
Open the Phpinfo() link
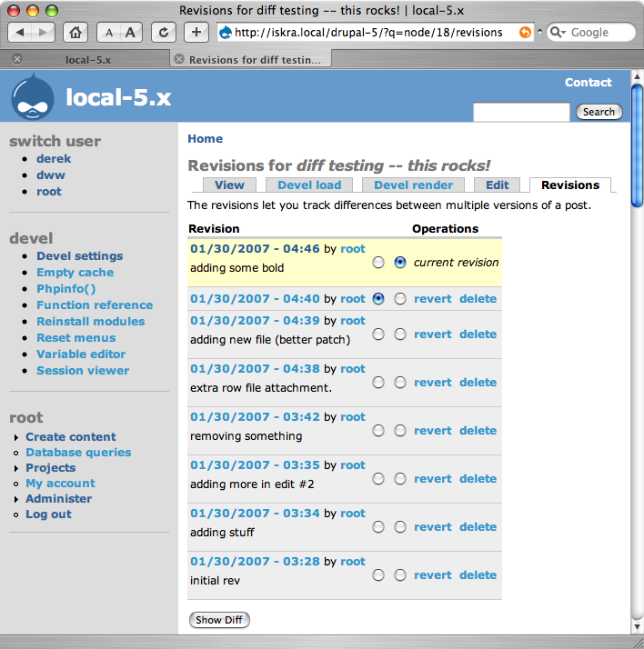point(65,288)
